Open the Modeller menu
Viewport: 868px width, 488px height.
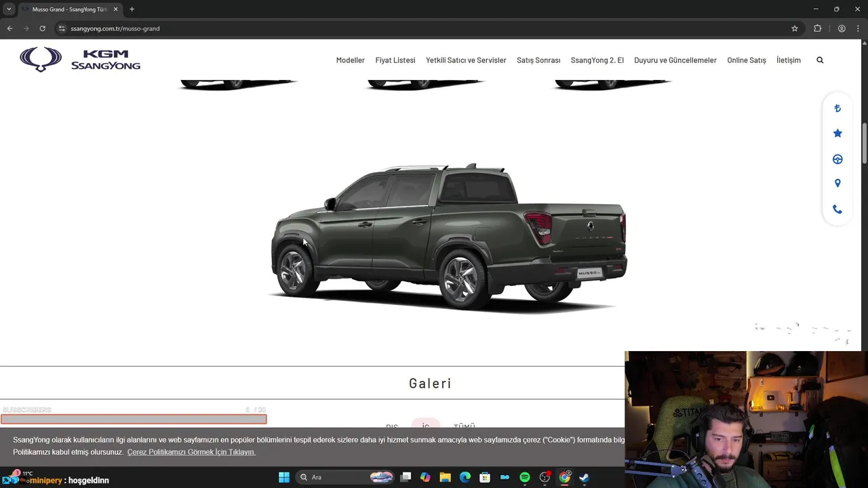point(351,60)
